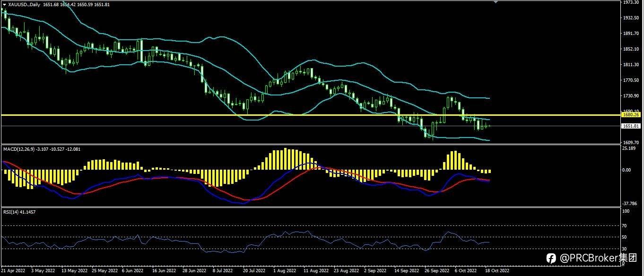
Task: Click the 26 Sep 2022 date label
Action: (x=437, y=271)
